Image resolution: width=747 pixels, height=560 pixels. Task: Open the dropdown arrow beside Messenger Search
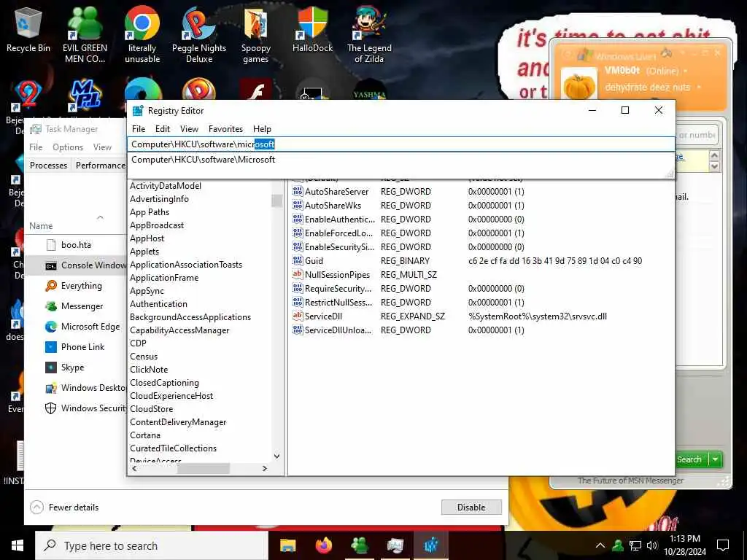pyautogui.click(x=716, y=459)
